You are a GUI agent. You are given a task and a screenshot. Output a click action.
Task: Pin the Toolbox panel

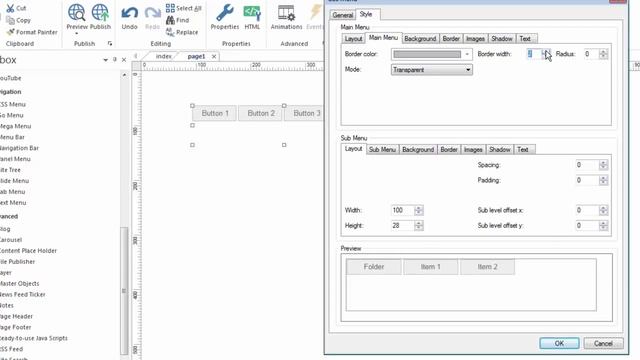click(x=115, y=60)
